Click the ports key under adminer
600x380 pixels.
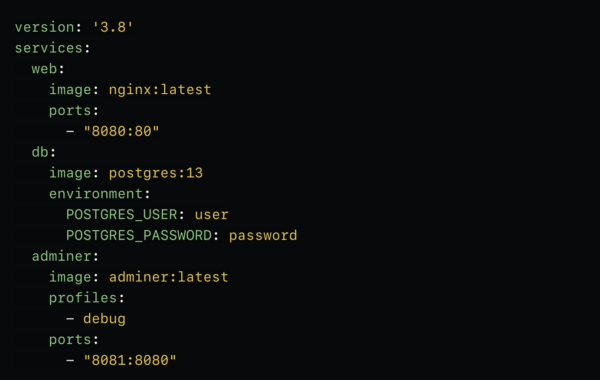tap(70, 340)
